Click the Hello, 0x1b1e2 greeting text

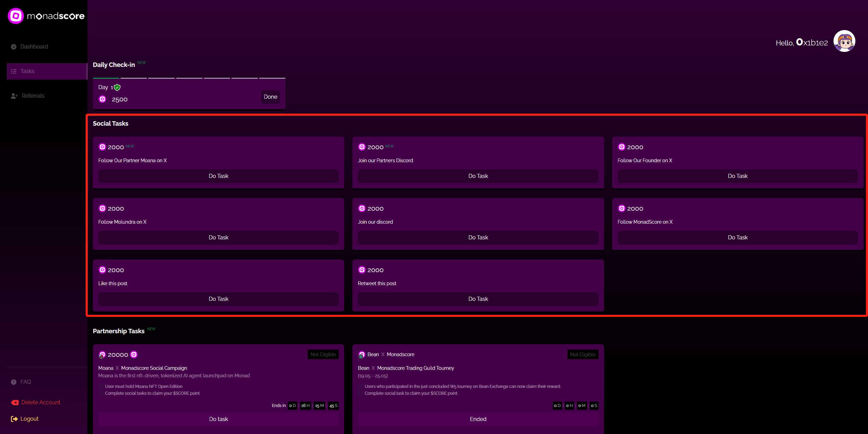(802, 42)
